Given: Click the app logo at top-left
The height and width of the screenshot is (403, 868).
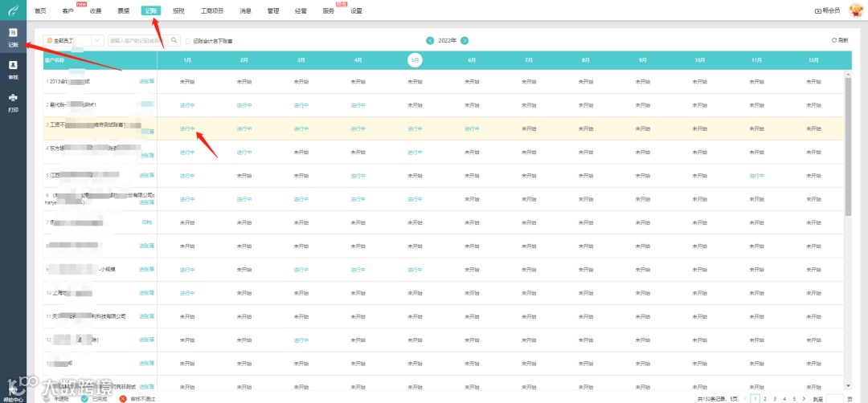Looking at the screenshot, I should coord(14,10).
